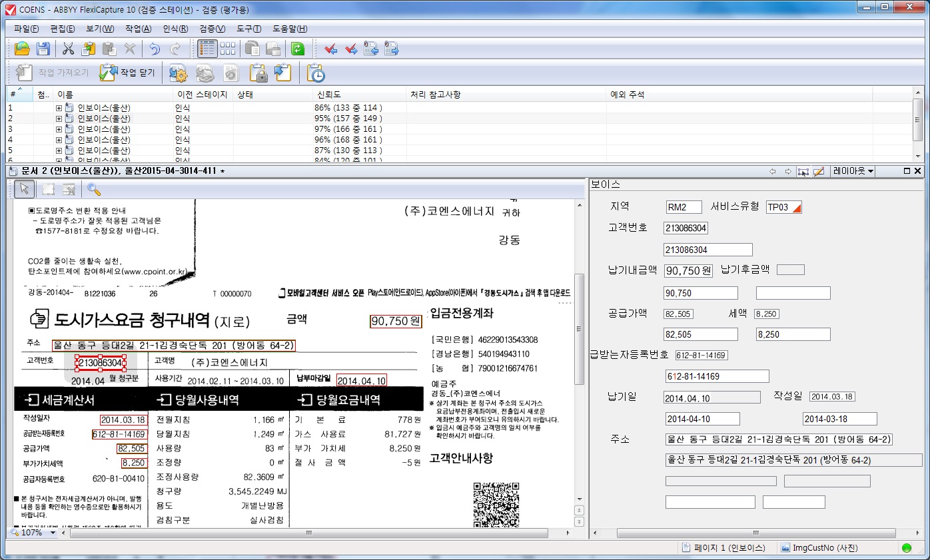Screen dimensions: 930x560
Task: Click the 납기내금액 input field showing 90,750
Action: point(701,293)
